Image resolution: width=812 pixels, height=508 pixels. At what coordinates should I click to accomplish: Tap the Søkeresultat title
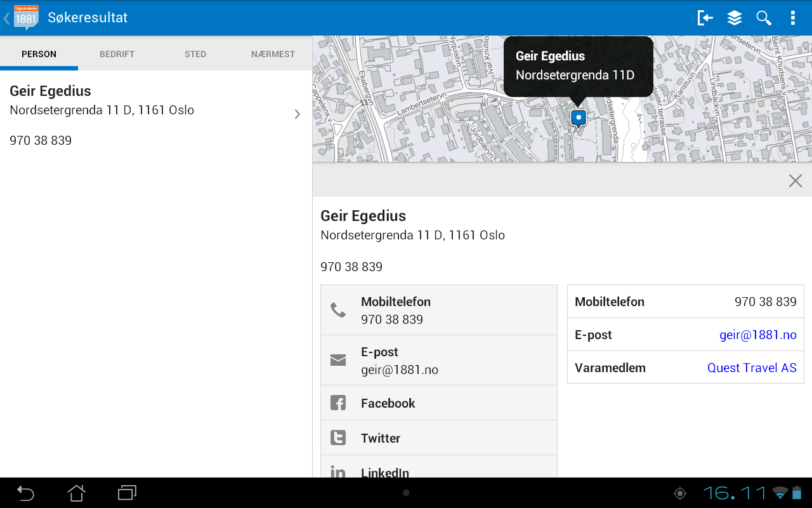pos(88,18)
